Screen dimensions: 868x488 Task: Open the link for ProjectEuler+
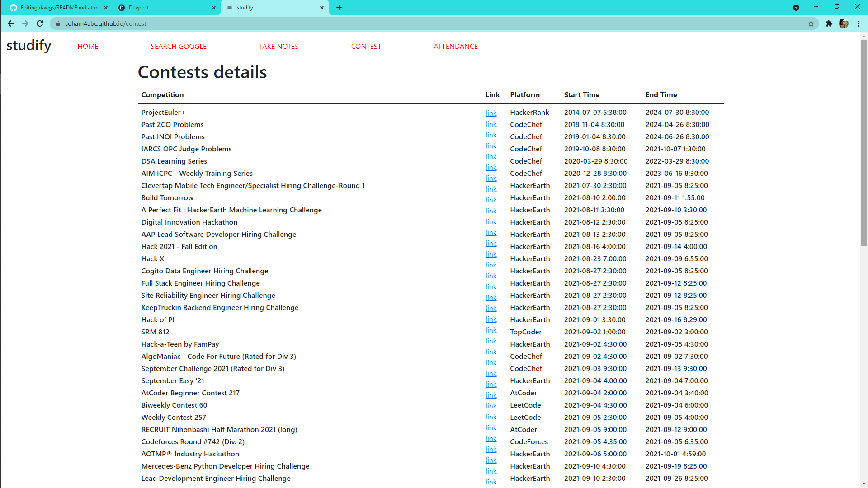click(x=491, y=113)
